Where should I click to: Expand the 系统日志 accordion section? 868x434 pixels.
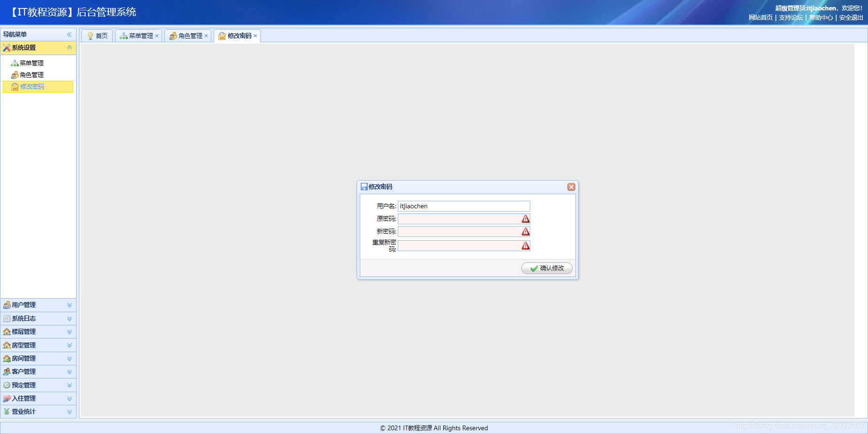coord(38,318)
